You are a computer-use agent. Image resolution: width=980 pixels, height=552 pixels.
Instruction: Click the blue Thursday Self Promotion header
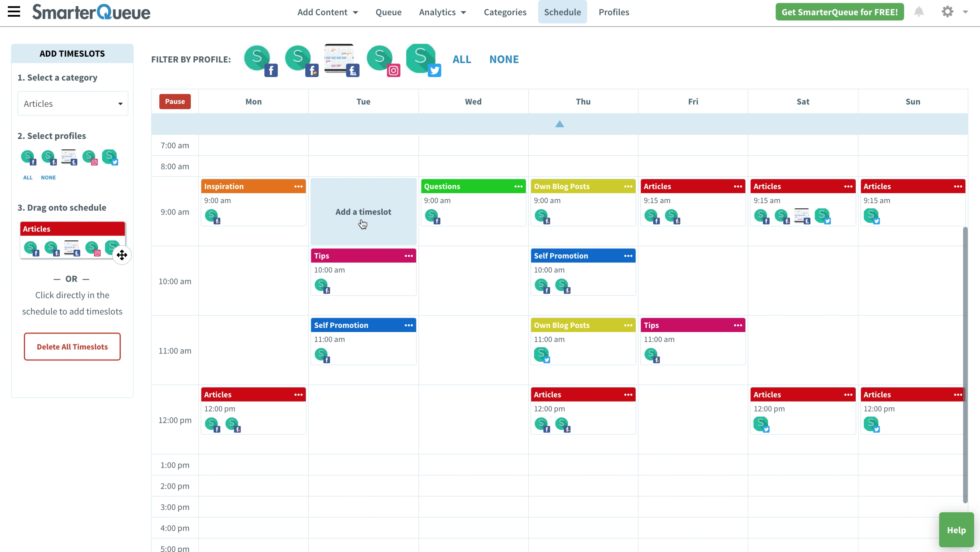[583, 256]
